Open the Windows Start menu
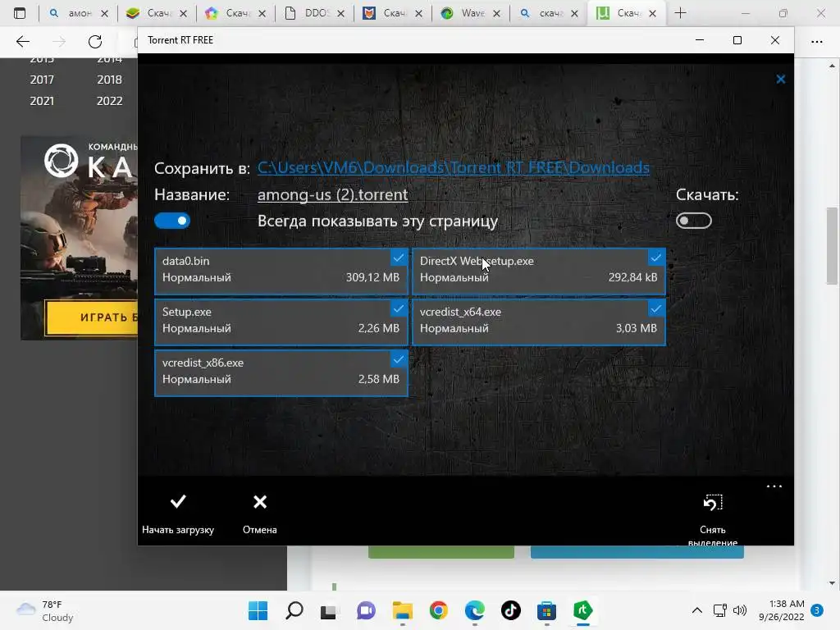The height and width of the screenshot is (630, 840). 258,610
